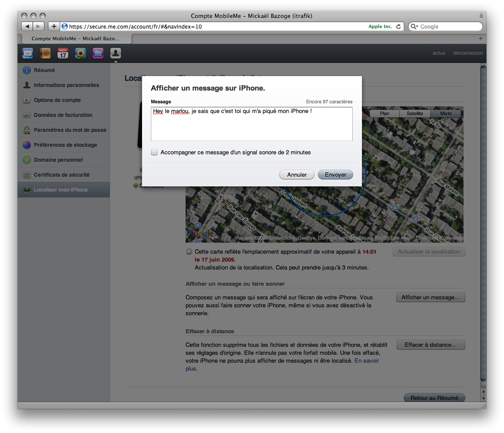
Task: Click Actualiser la localisation button
Action: click(429, 252)
